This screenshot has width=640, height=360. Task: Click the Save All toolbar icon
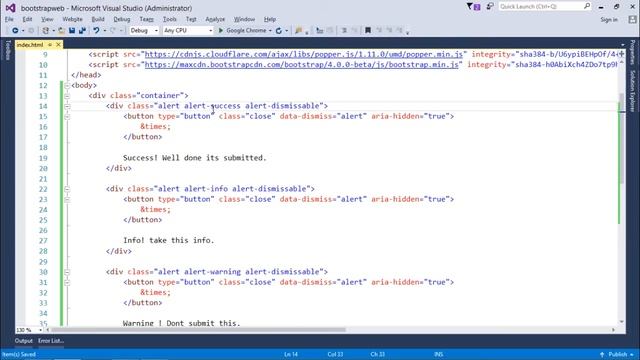(x=82, y=31)
